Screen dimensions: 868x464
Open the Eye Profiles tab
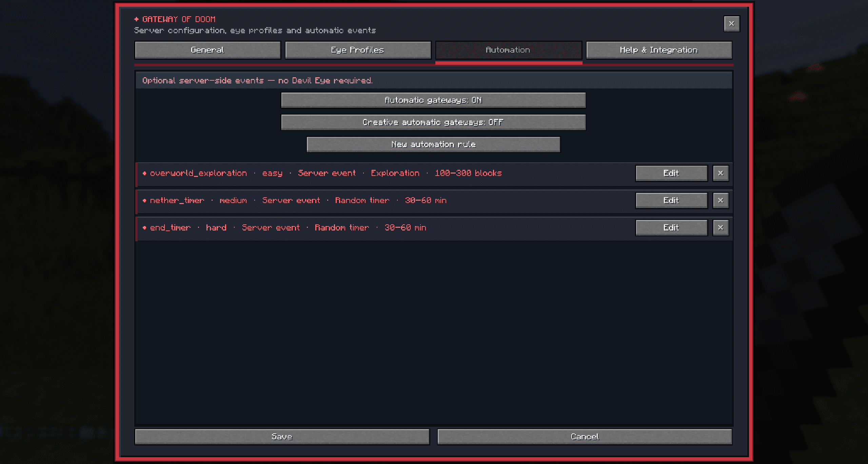[x=358, y=50]
